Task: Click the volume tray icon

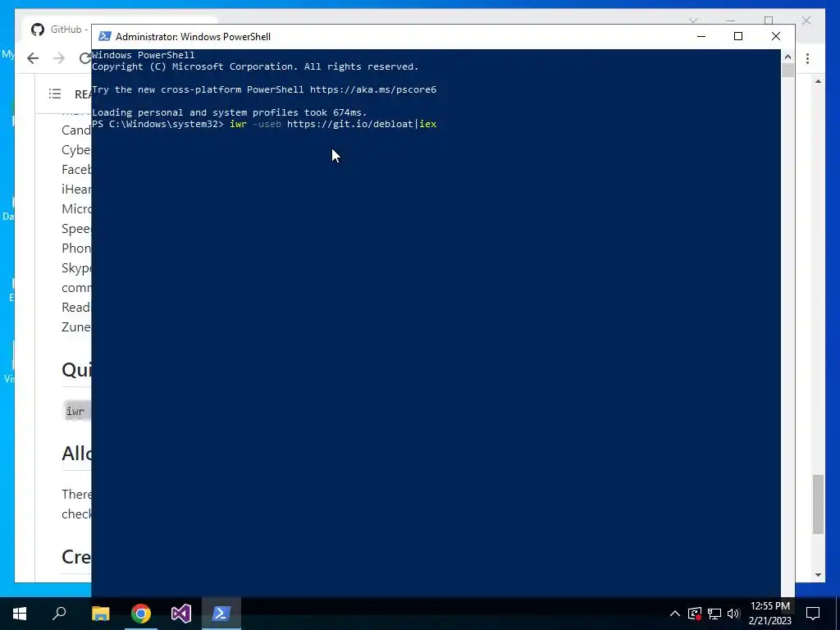Action: pos(733,614)
